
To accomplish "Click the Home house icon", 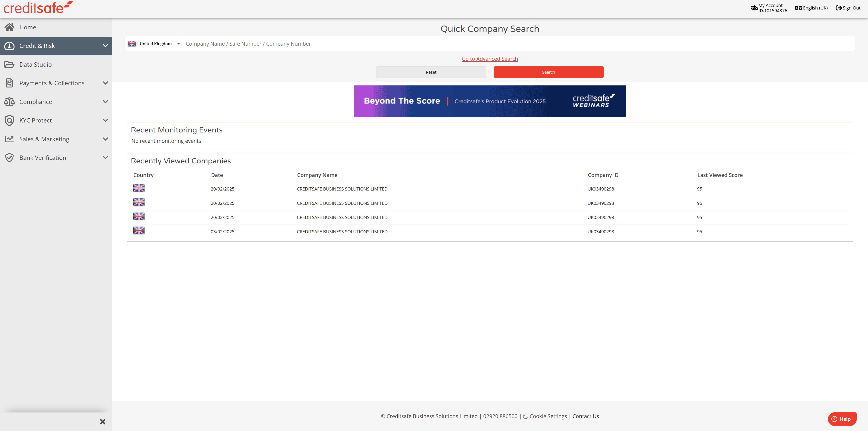I will click(9, 27).
